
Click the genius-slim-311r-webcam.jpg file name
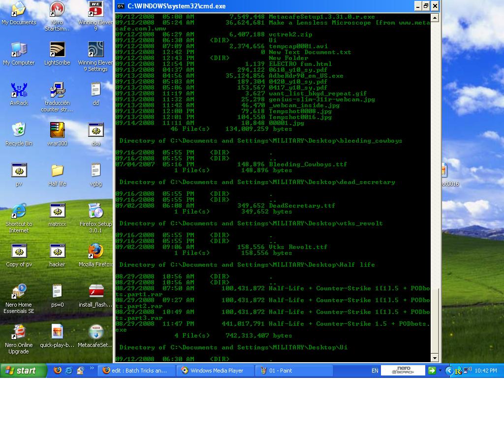322,99
